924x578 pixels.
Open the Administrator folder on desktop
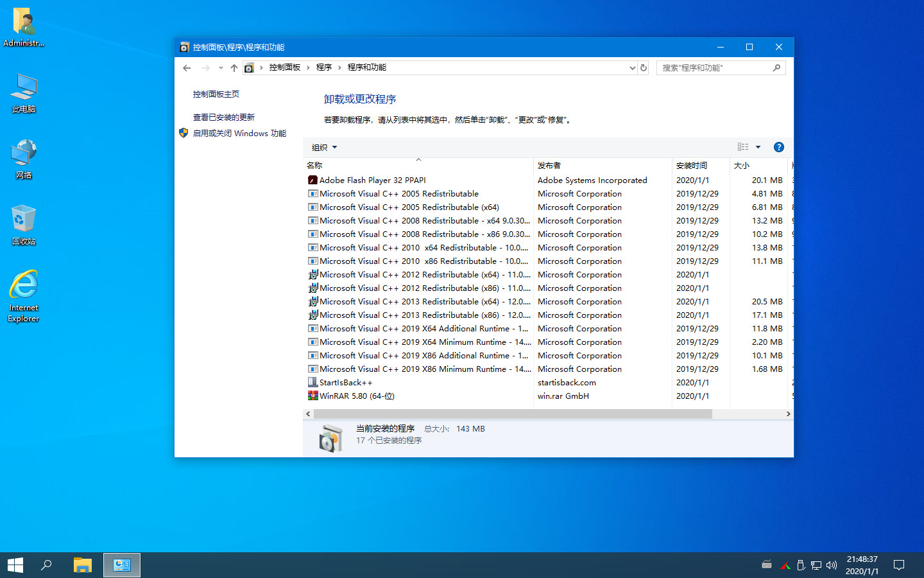click(x=24, y=28)
